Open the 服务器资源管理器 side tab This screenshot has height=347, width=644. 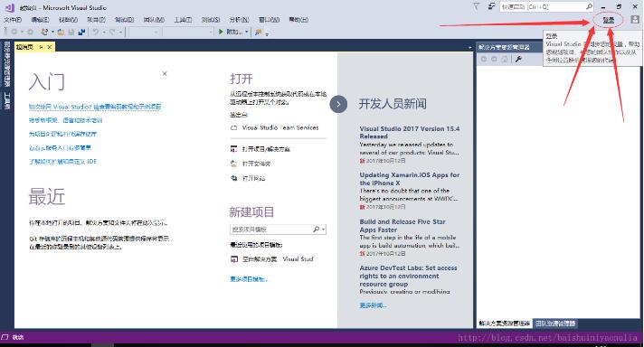pyautogui.click(x=7, y=63)
